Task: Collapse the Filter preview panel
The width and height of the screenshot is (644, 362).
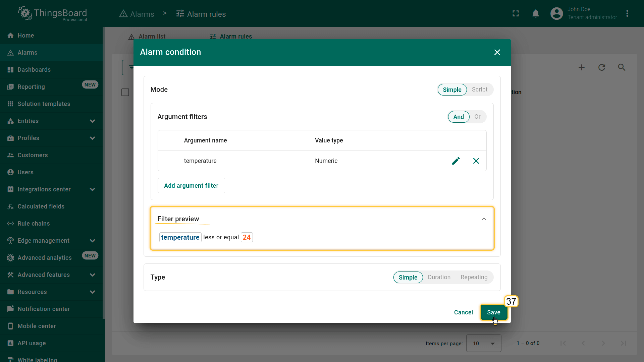Action: [x=484, y=219]
